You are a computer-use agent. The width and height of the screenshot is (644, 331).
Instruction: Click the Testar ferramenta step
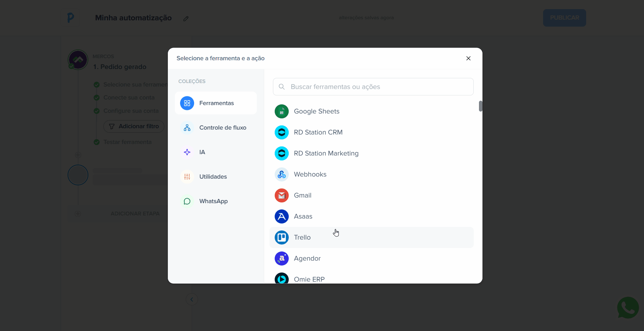128,142
